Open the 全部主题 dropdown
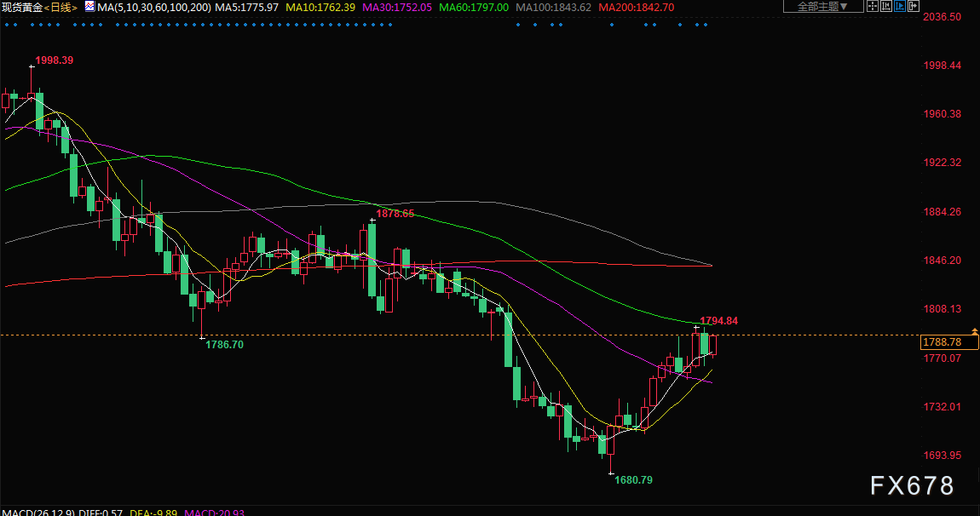 [821, 6]
